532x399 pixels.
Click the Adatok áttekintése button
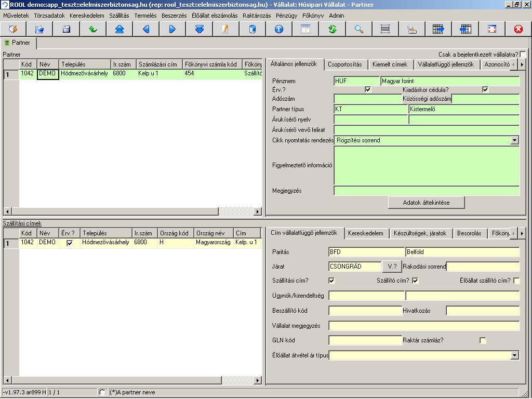tap(426, 203)
